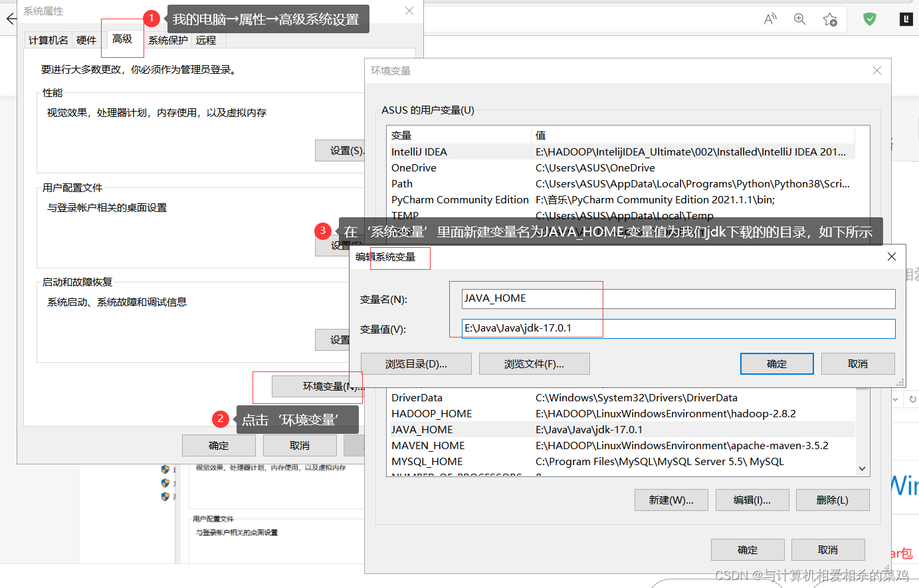This screenshot has width=919, height=588.
Task: Click the scroll-down arrow in system variables list
Action: pyautogui.click(x=862, y=468)
